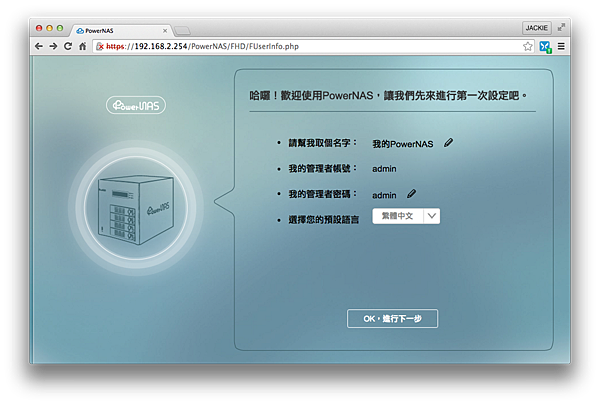Screen dimensions: 600x405
Task: Reload the page with refresh icon
Action: pos(68,46)
